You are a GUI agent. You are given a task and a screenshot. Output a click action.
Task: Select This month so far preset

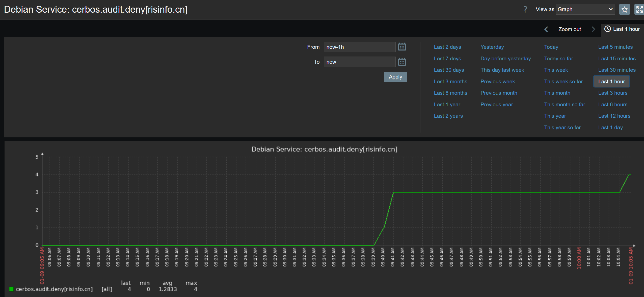[x=564, y=105]
